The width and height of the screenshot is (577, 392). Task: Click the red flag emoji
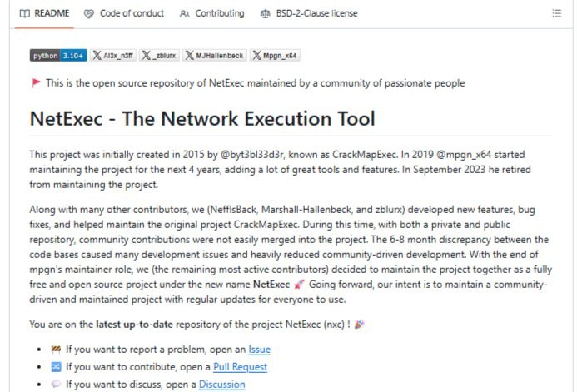36,83
